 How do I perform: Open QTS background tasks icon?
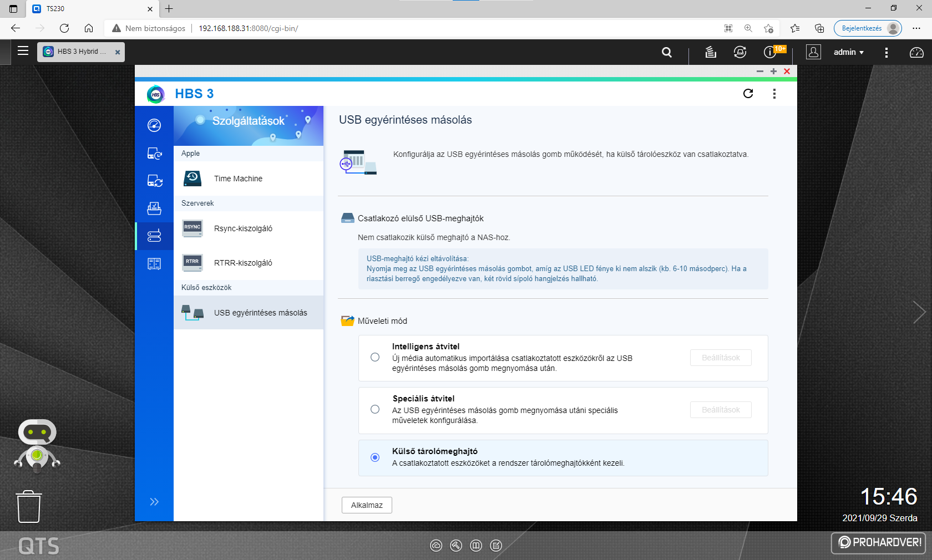(711, 52)
